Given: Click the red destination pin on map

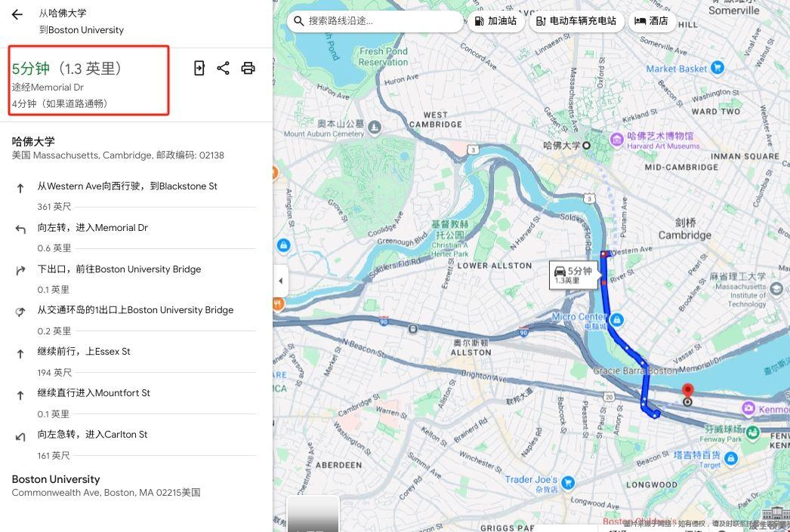Looking at the screenshot, I should 687,391.
